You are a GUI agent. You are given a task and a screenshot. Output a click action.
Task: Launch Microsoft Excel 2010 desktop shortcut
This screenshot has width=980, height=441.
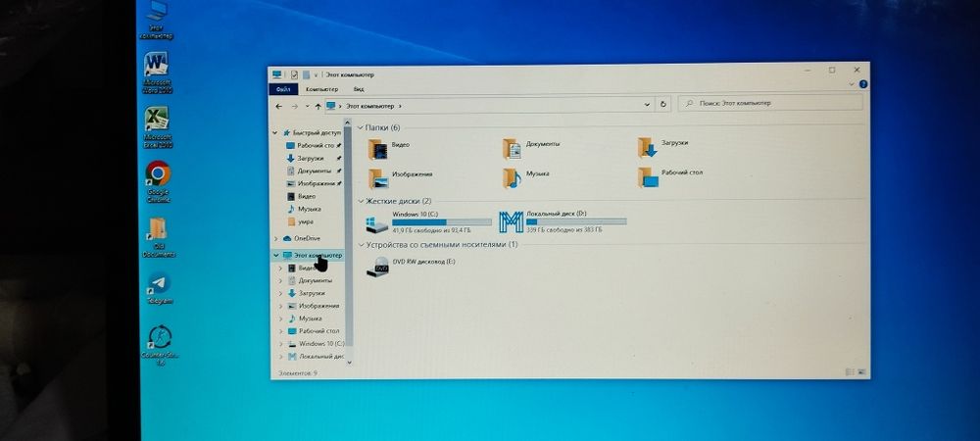158,127
